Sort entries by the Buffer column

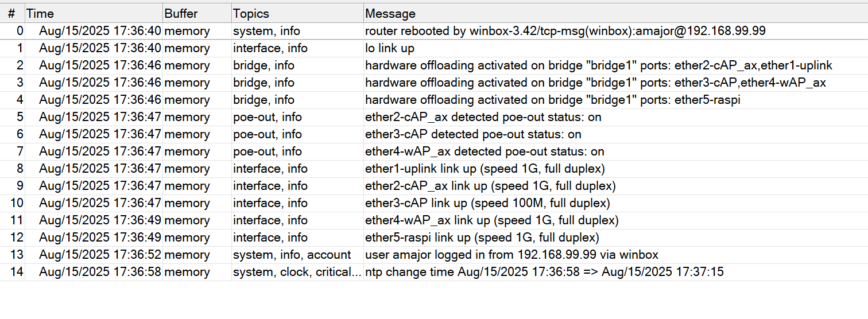tap(196, 13)
